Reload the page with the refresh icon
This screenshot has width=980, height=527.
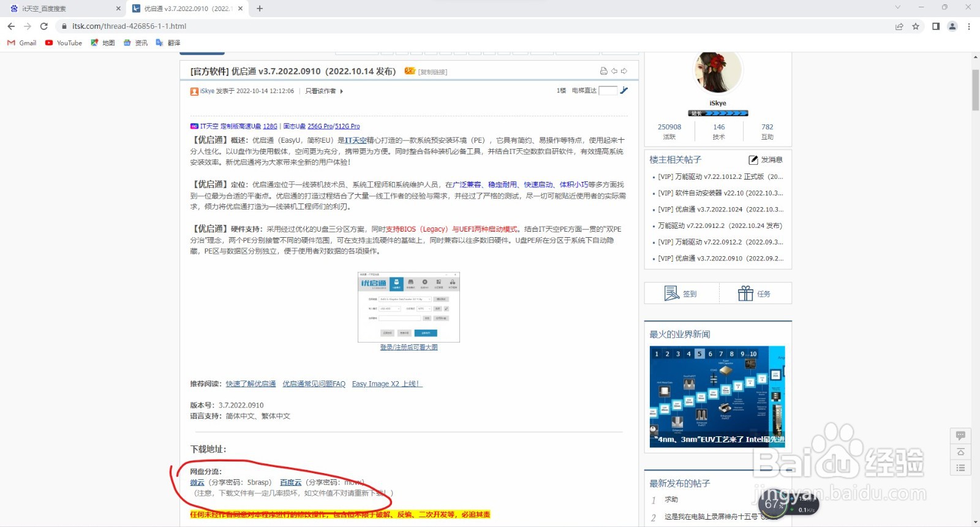tap(43, 26)
